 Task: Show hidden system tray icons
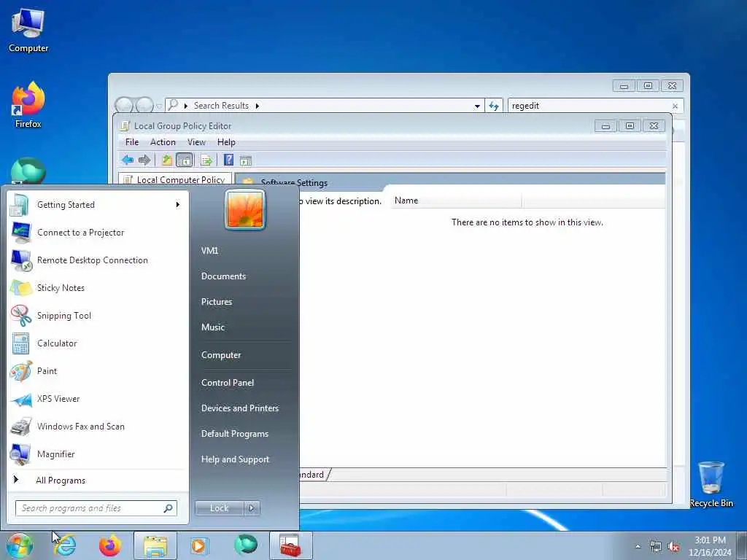[638, 546]
